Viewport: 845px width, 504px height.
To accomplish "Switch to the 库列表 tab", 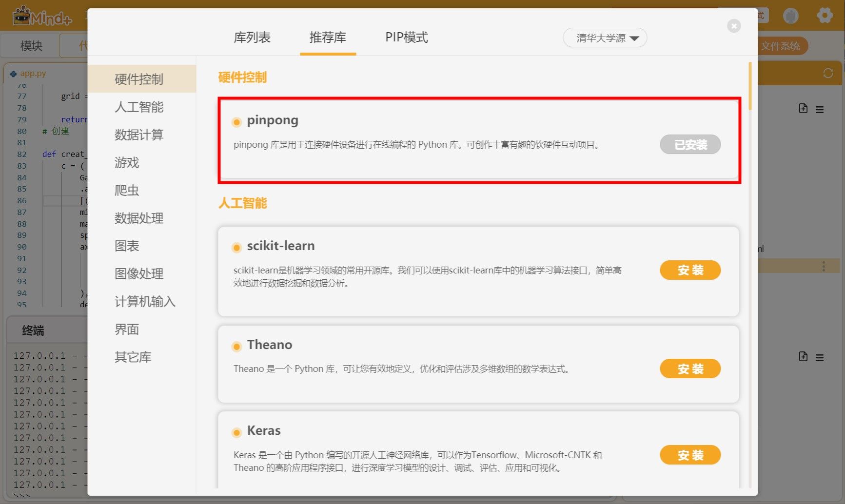I will (252, 38).
